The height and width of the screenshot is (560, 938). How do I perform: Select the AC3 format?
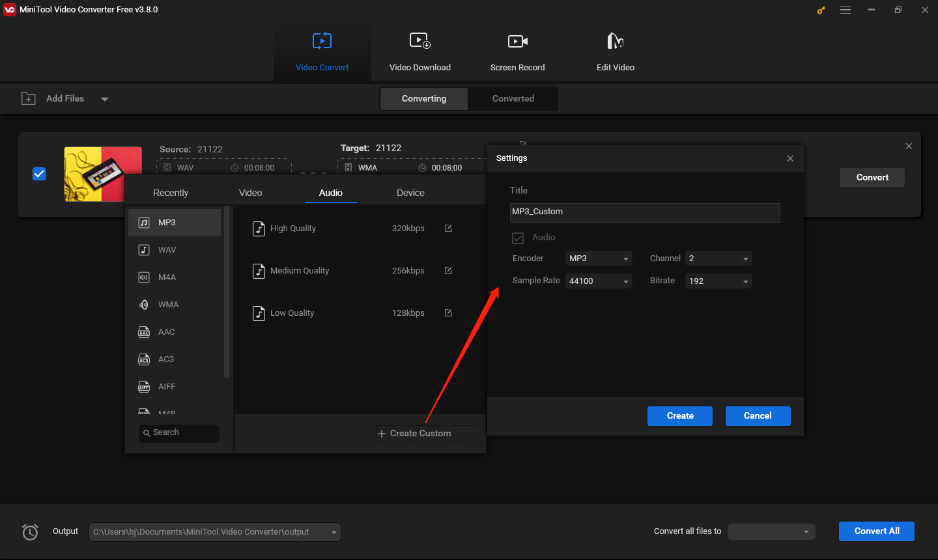175,359
